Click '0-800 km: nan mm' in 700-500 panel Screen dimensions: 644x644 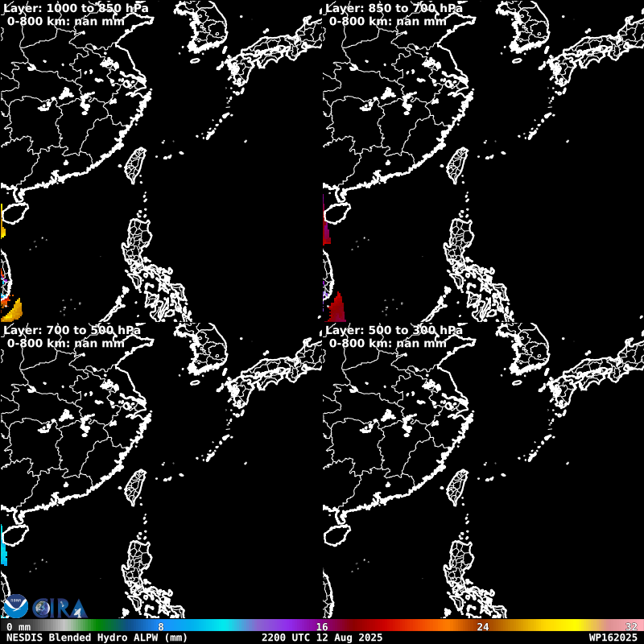(x=66, y=344)
